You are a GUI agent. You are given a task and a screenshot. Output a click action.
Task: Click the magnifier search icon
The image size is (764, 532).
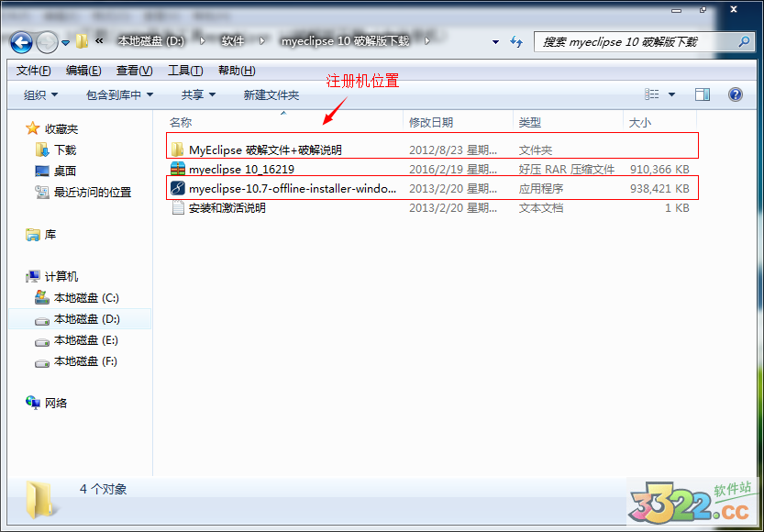(x=744, y=42)
